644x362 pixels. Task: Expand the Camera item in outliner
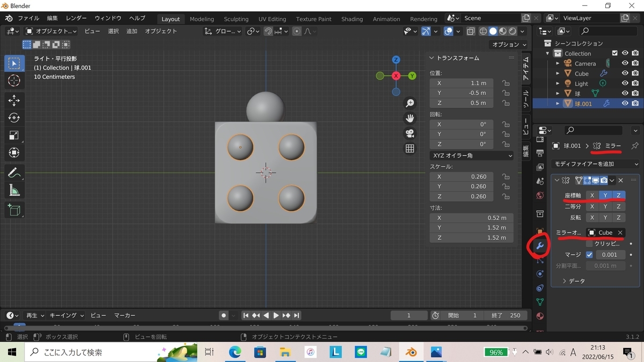coord(558,63)
